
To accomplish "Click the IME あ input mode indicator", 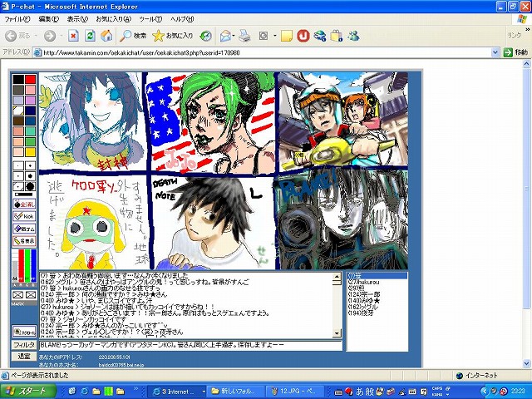I will tap(359, 392).
